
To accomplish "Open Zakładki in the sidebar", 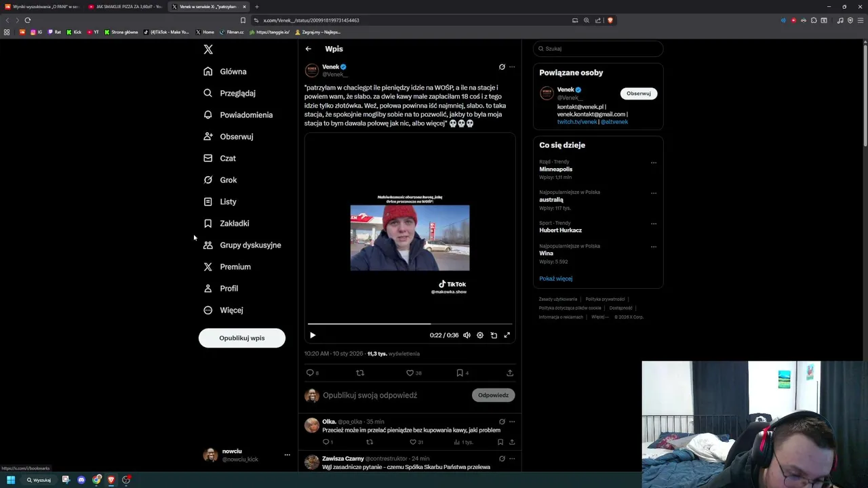I will [226, 223].
